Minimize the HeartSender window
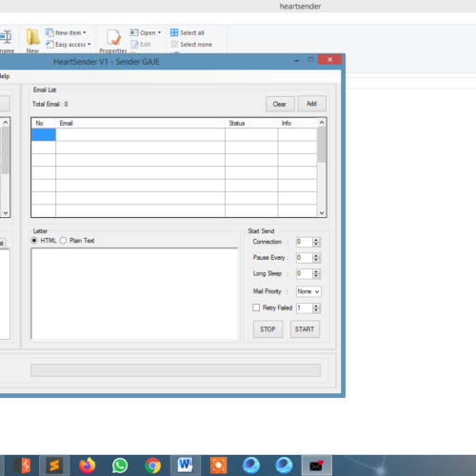This screenshot has width=476, height=476. [297, 60]
